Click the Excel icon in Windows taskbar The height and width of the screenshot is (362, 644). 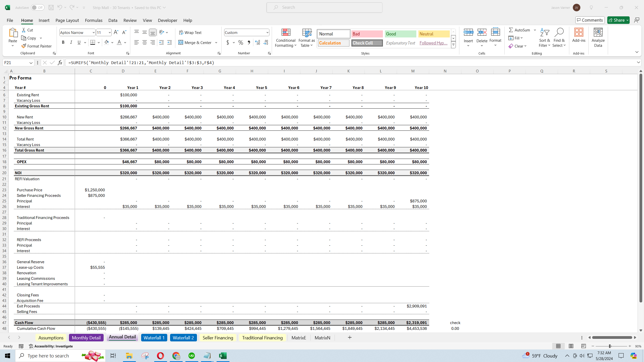(223, 356)
